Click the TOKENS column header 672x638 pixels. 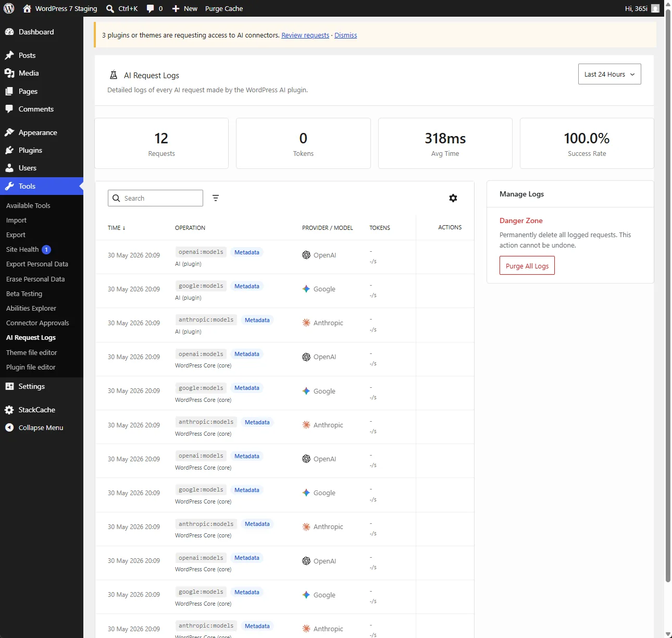(380, 228)
